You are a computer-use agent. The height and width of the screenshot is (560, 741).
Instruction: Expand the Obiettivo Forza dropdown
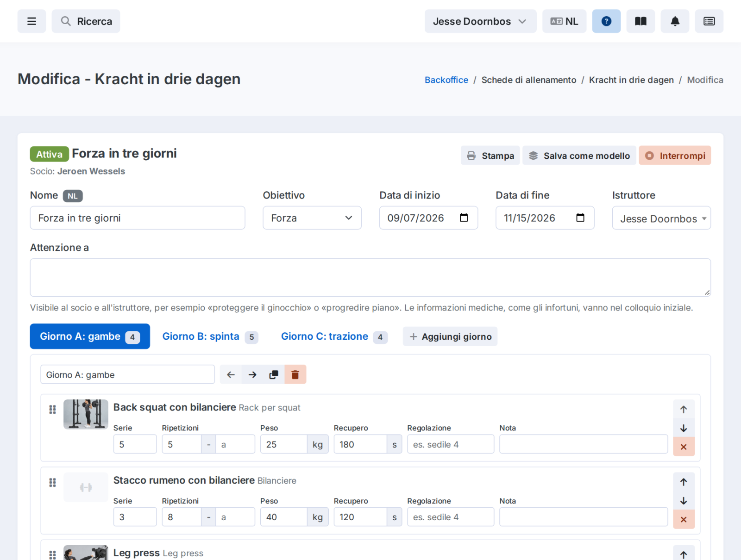pyautogui.click(x=312, y=218)
